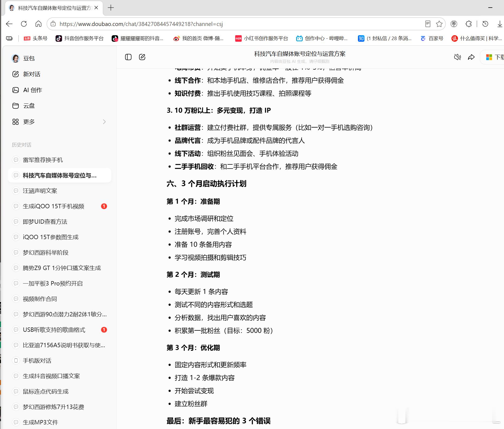This screenshot has width=504, height=429.
Task: Open reader mode icon in address bar
Action: point(428,24)
